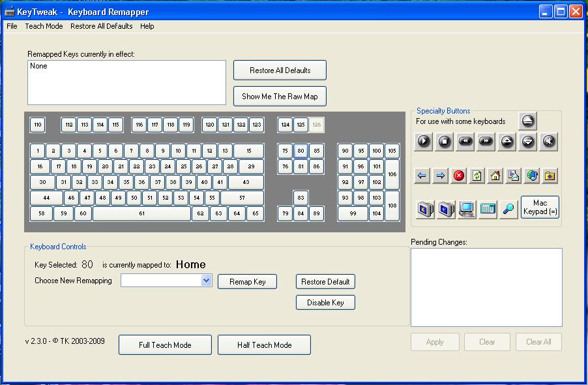Click the Remapped Keys currently in effect box

(x=126, y=83)
